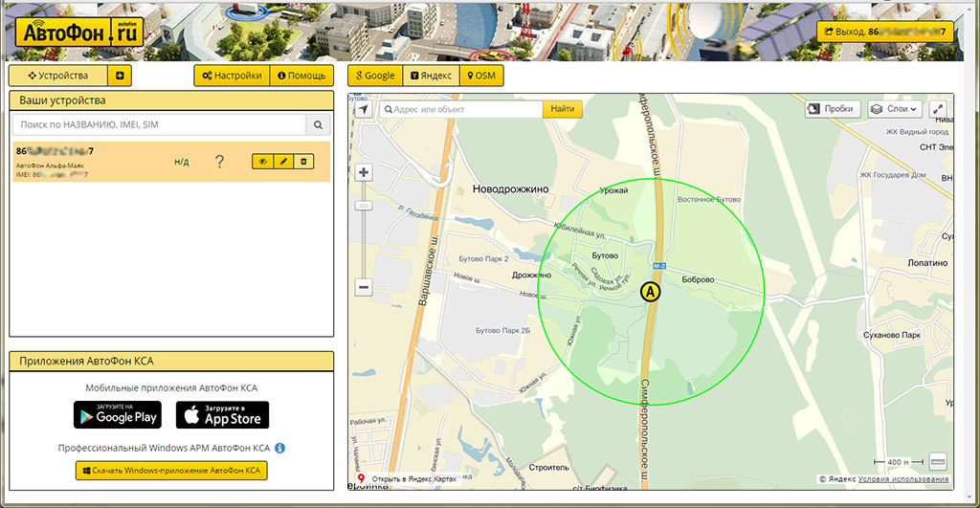Open Условия использования link

click(903, 479)
